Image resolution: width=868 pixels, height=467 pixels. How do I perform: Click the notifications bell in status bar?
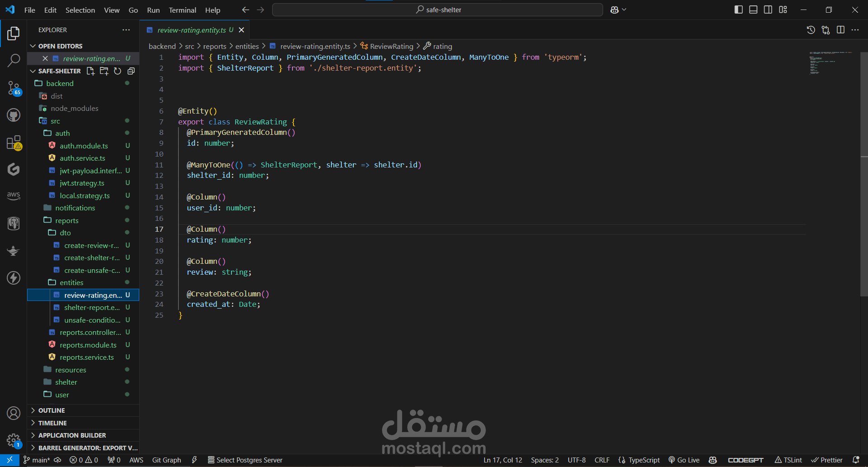(856, 460)
